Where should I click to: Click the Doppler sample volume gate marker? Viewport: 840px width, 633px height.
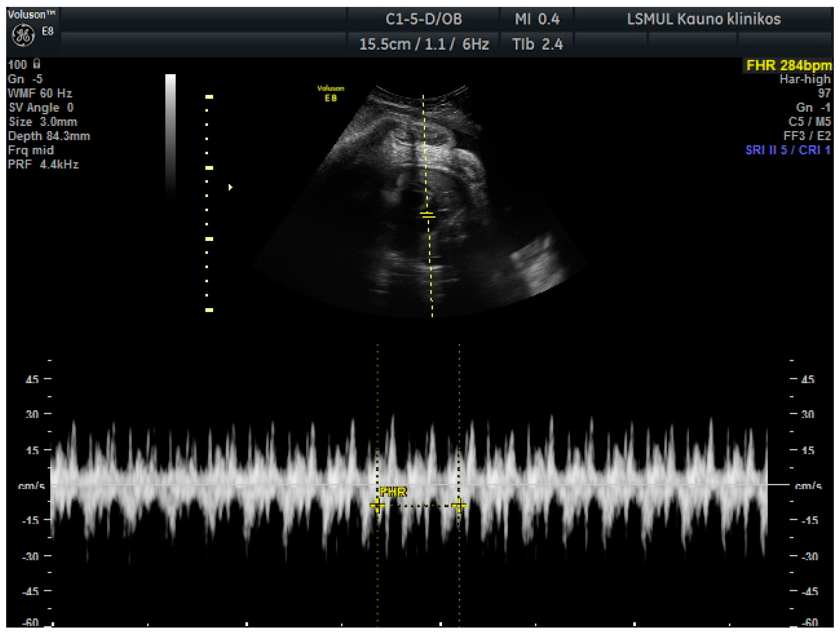(427, 215)
